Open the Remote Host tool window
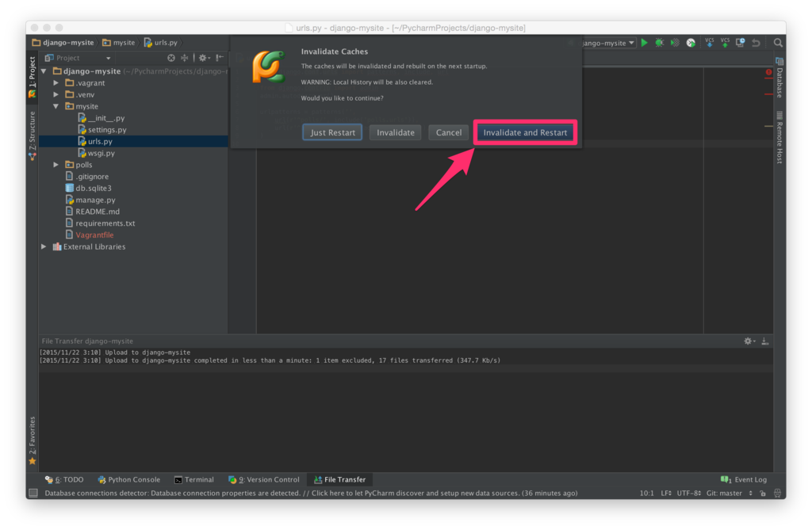812x530 pixels. point(779,138)
